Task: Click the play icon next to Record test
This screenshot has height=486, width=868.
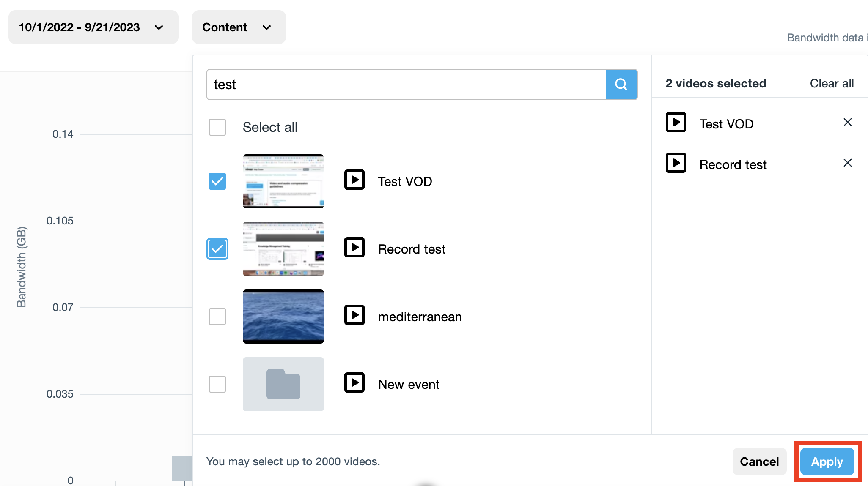Action: 355,248
